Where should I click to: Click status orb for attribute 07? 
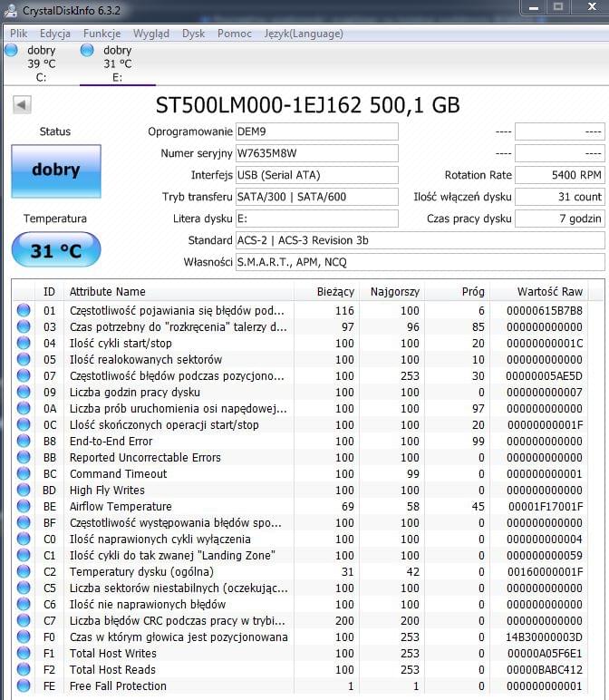pos(24,375)
